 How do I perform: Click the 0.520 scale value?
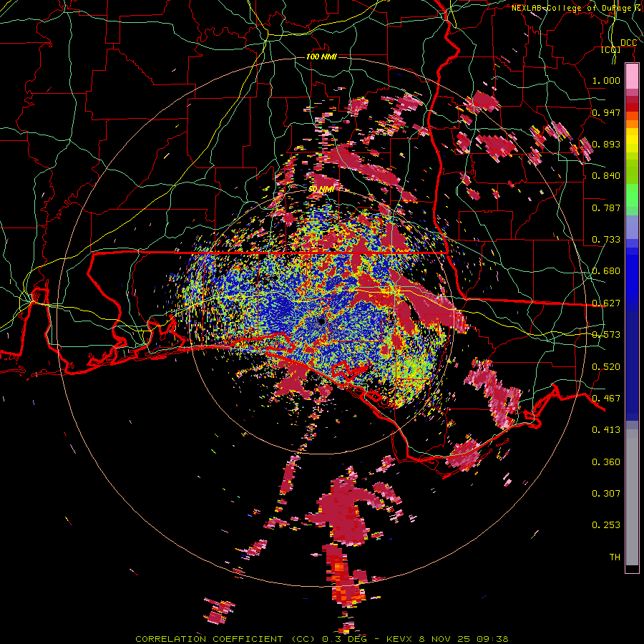(x=606, y=367)
